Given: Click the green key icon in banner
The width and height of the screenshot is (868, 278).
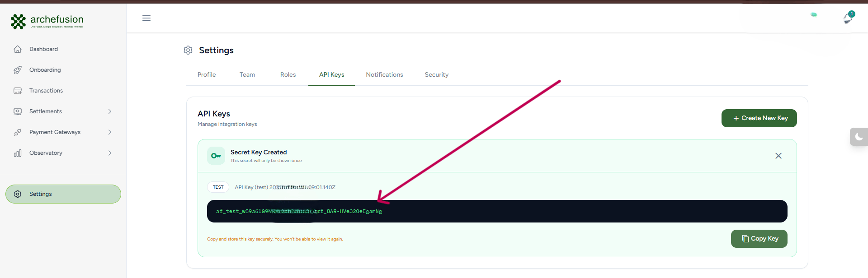Looking at the screenshot, I should [x=216, y=156].
